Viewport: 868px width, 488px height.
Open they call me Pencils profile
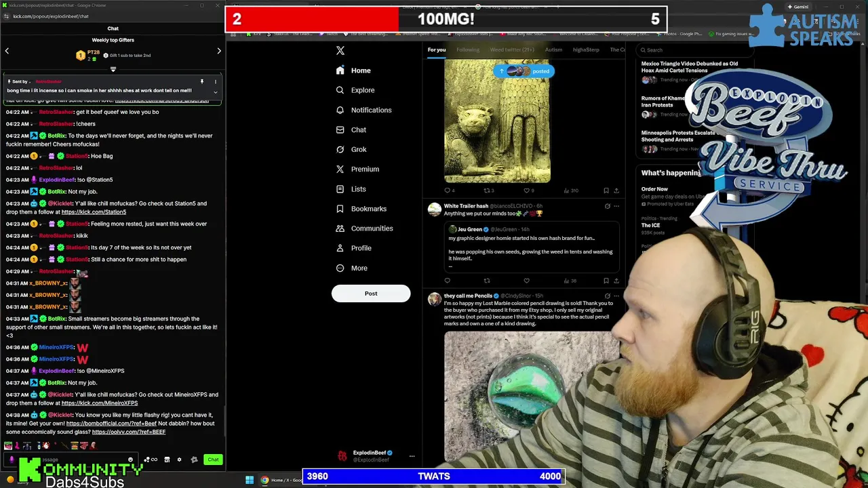pos(468,296)
